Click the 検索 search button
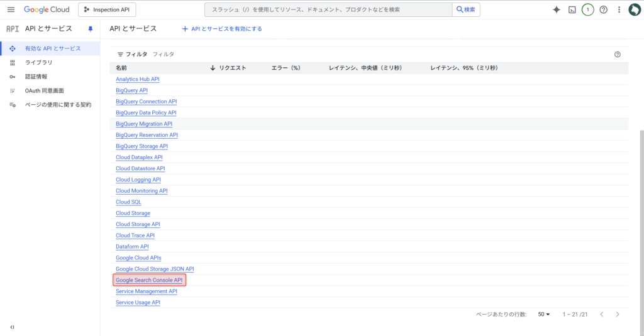Screen dimensions: 644x336 tap(466, 9)
